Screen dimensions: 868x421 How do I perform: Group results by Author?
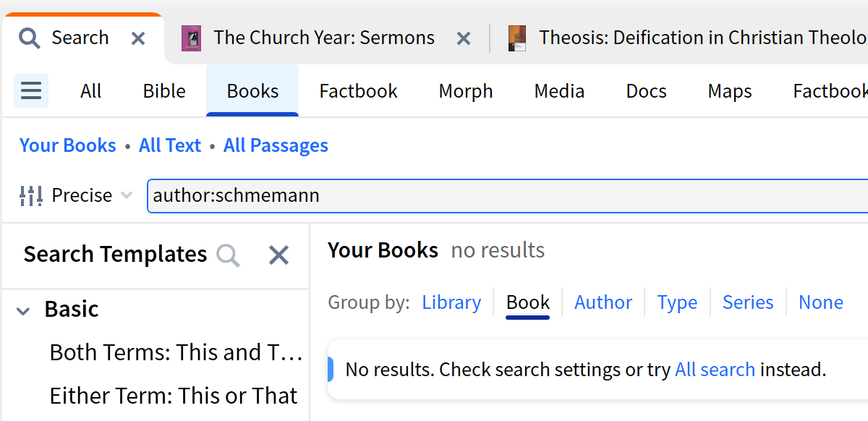[x=603, y=302]
